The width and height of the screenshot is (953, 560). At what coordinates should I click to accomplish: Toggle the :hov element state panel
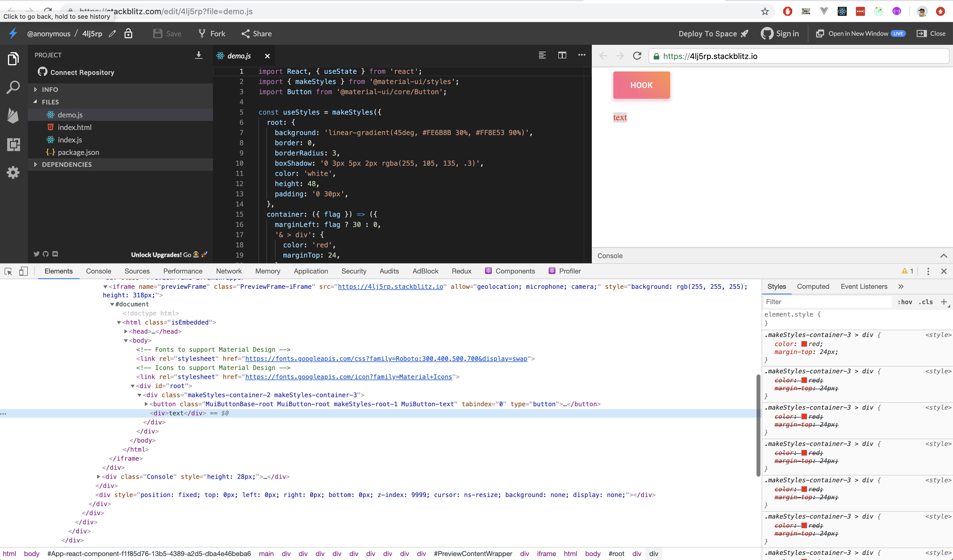click(x=905, y=302)
